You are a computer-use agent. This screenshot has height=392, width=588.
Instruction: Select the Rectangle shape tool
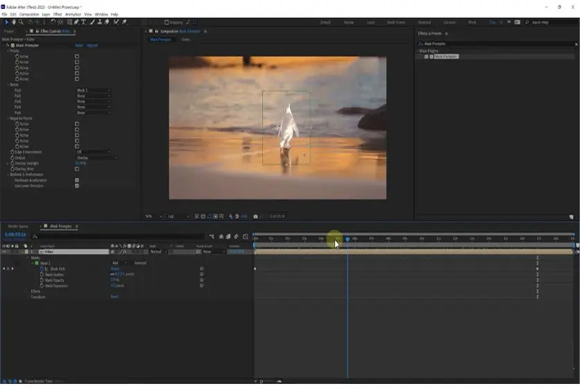tap(69, 22)
